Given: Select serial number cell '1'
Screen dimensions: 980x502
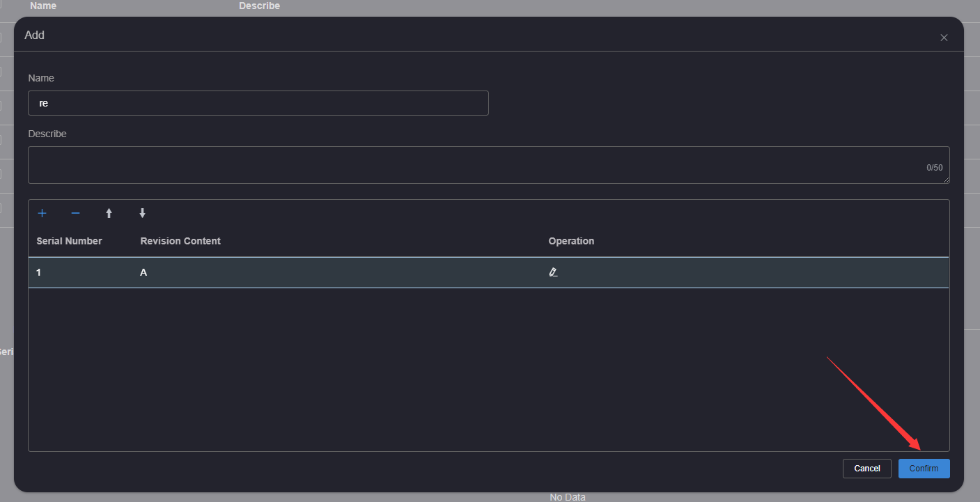Looking at the screenshot, I should coord(39,272).
